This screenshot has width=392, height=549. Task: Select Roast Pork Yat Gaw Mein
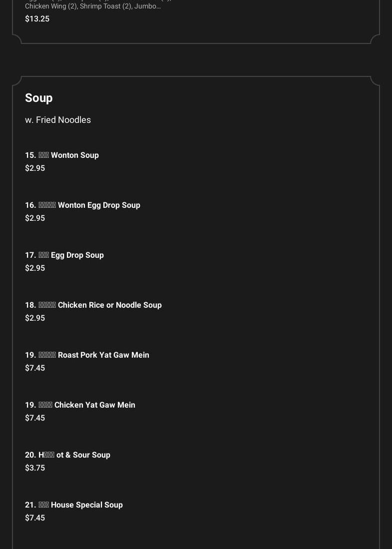tap(87, 355)
